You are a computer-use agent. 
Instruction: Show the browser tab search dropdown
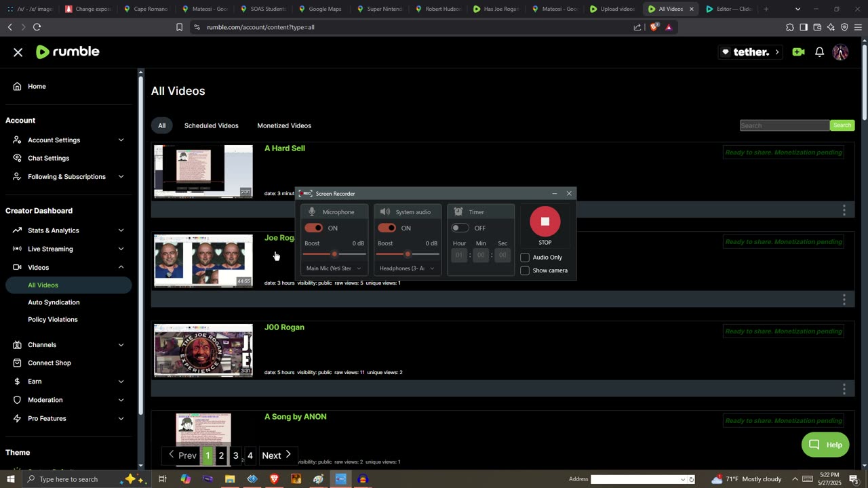click(797, 9)
